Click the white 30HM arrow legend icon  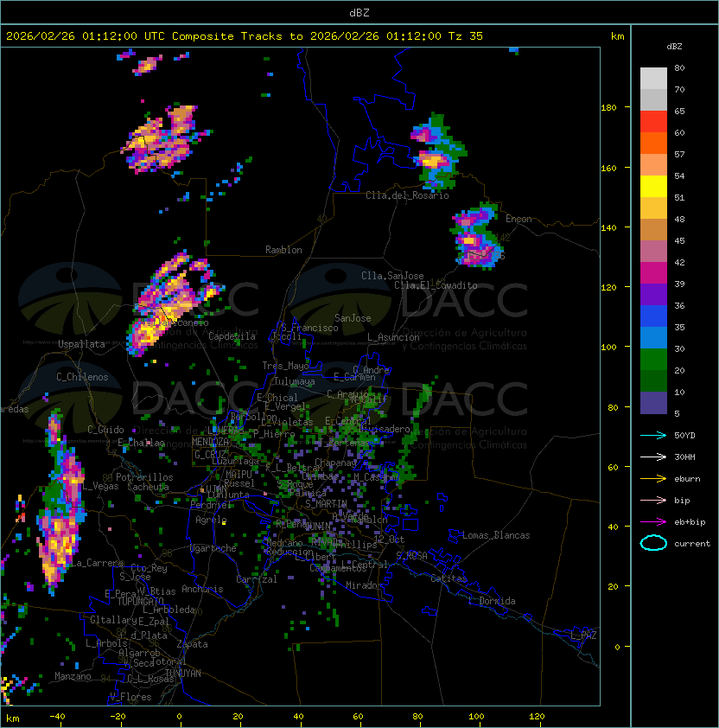tap(653, 457)
